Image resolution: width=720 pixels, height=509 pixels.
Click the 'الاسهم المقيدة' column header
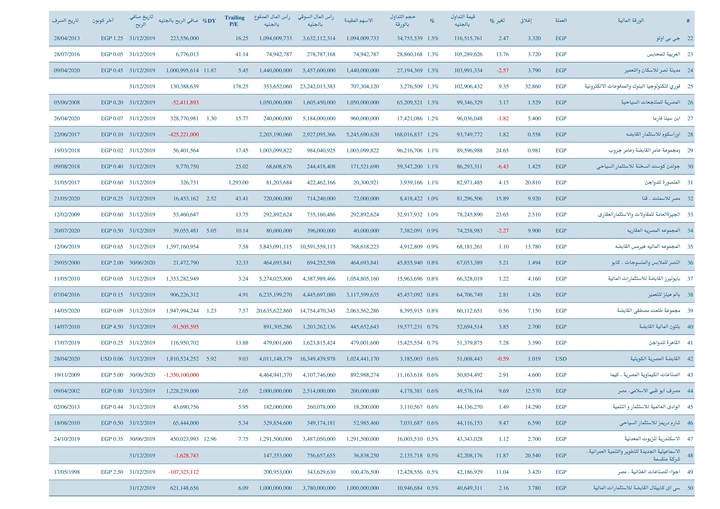[359, 21]
